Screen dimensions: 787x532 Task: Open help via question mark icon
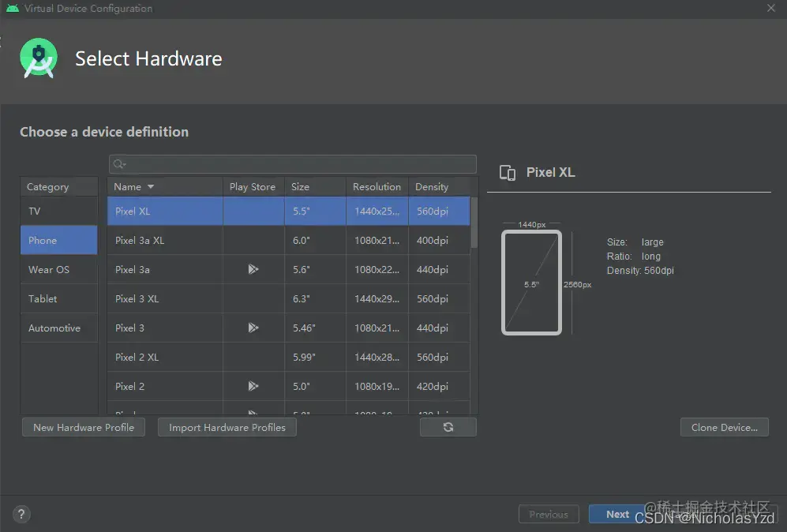(21, 514)
